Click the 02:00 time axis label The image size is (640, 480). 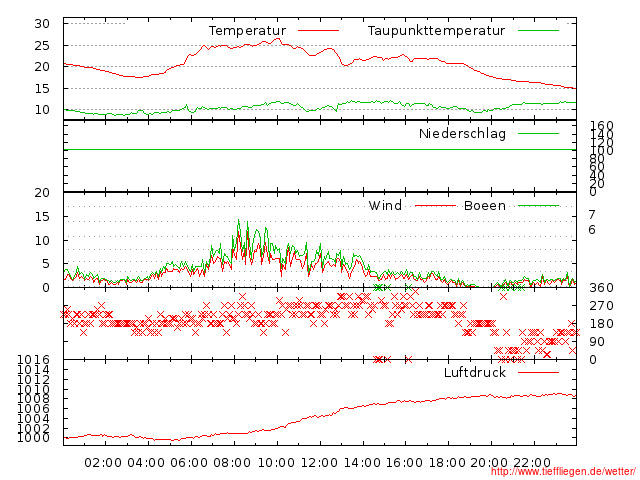point(103,463)
